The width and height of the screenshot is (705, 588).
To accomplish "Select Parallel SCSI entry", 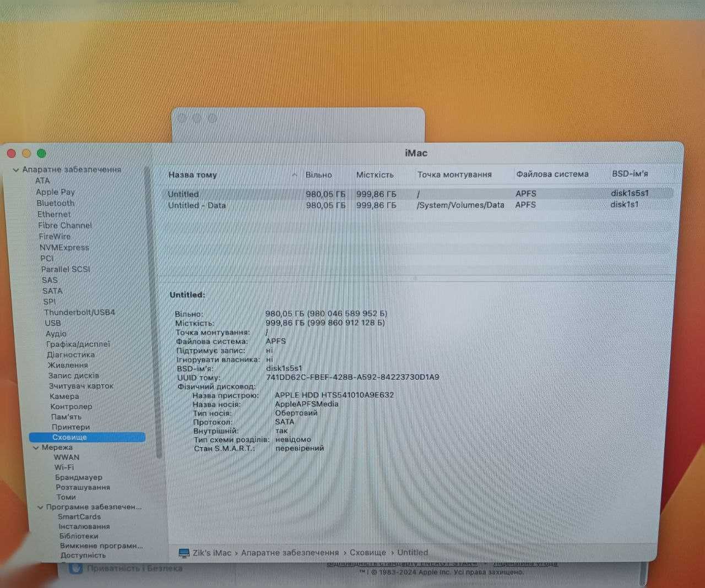I will [66, 269].
